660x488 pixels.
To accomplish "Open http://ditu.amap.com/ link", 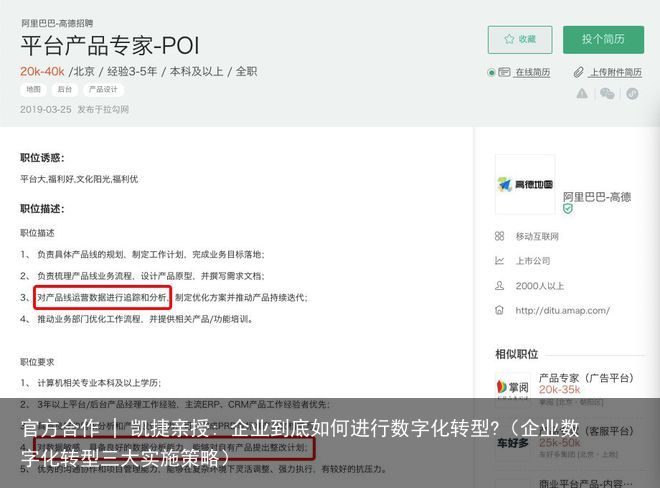I will 562,311.
